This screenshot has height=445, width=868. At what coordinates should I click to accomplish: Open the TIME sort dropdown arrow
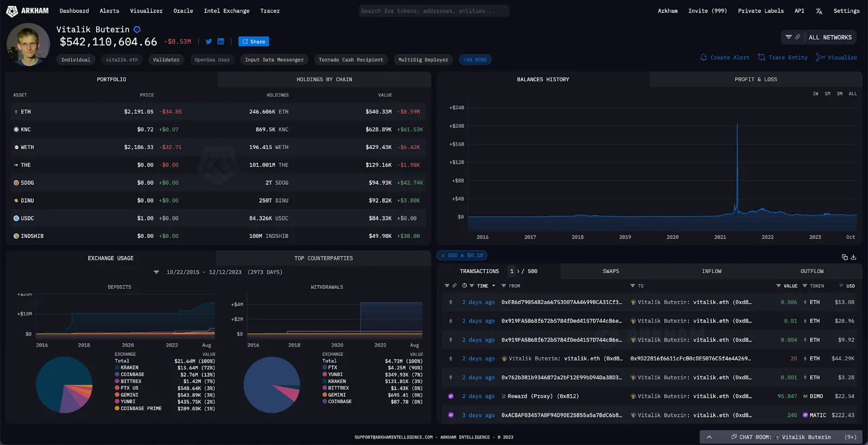tap(493, 286)
